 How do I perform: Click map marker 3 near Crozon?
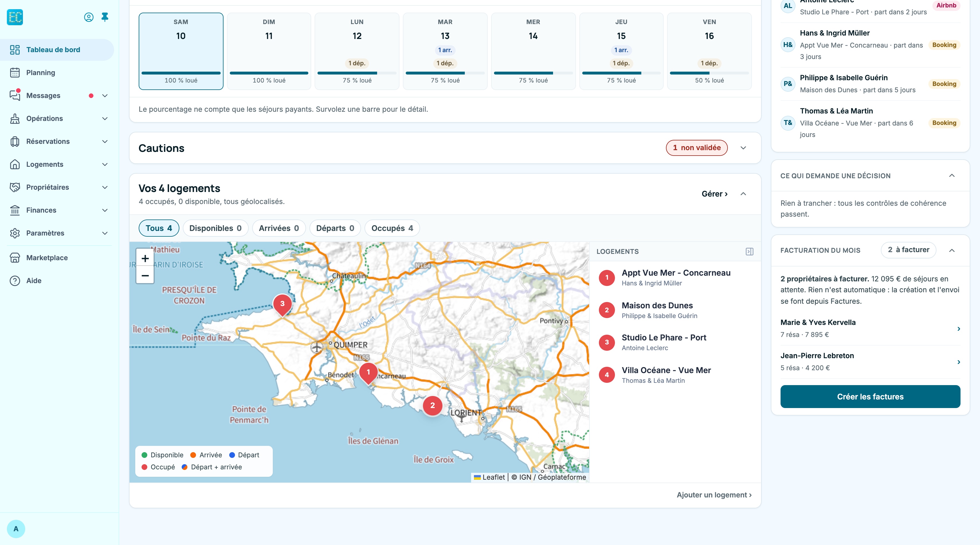coord(282,305)
